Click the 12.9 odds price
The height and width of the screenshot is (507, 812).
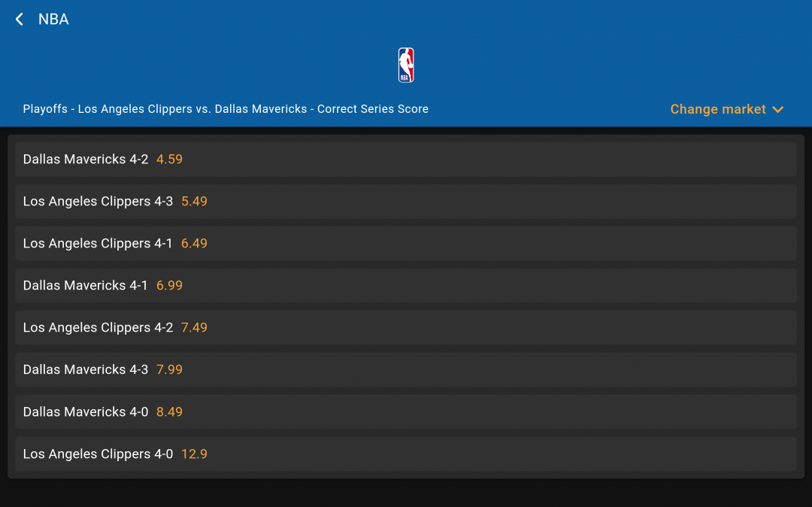coord(194,454)
